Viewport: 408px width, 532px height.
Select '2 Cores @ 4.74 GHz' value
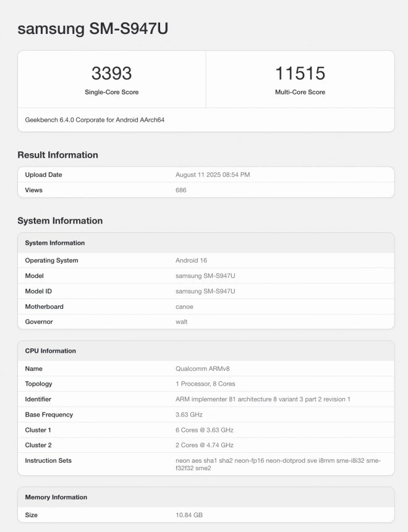click(205, 445)
